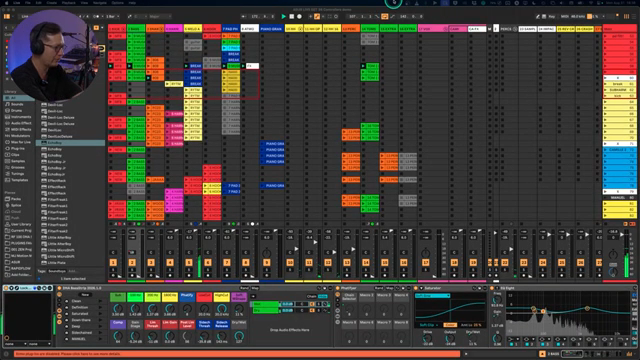Open the Create menu
This screenshot has width=640, height=360.
(x=51, y=3)
